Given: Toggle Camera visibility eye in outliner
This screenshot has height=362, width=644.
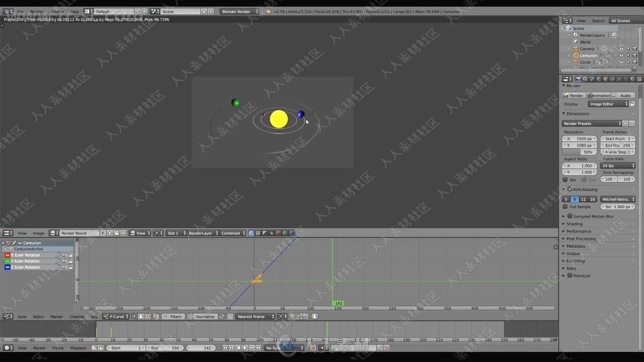Looking at the screenshot, I should 621,49.
